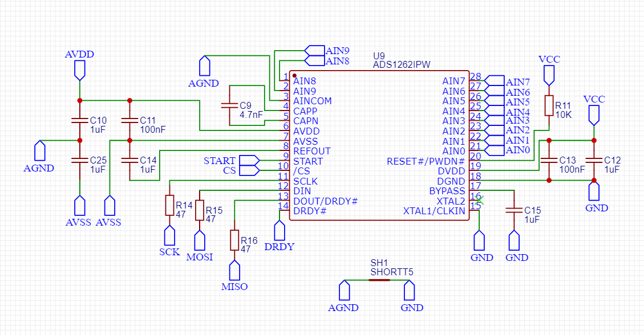644x335 pixels.
Task: Select the AIN7 net port on pin 28
Action: tap(495, 80)
